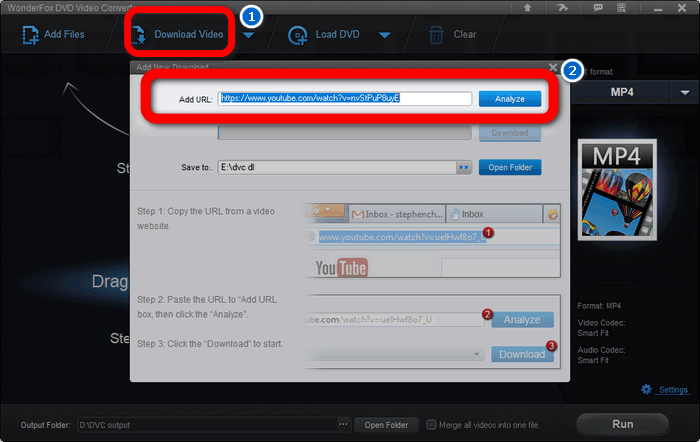Click the Run button
The height and width of the screenshot is (442, 700).
(622, 424)
